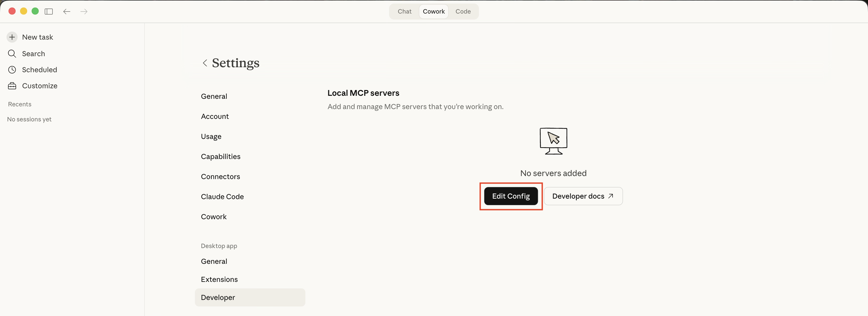This screenshot has width=868, height=316.
Task: Click the Customize toolbox icon
Action: (x=12, y=86)
